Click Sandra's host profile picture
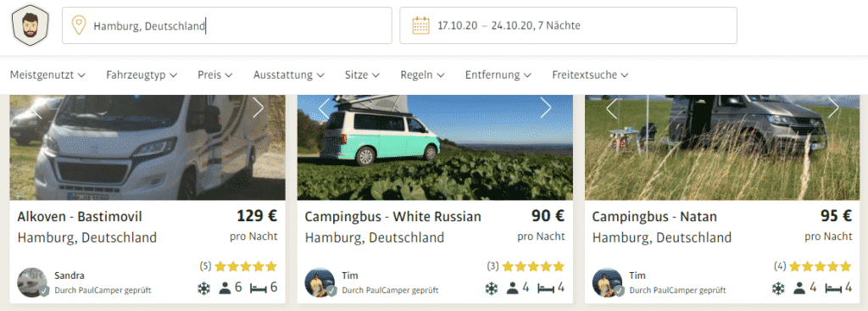Viewport: 868px width, 311px height. [x=33, y=283]
